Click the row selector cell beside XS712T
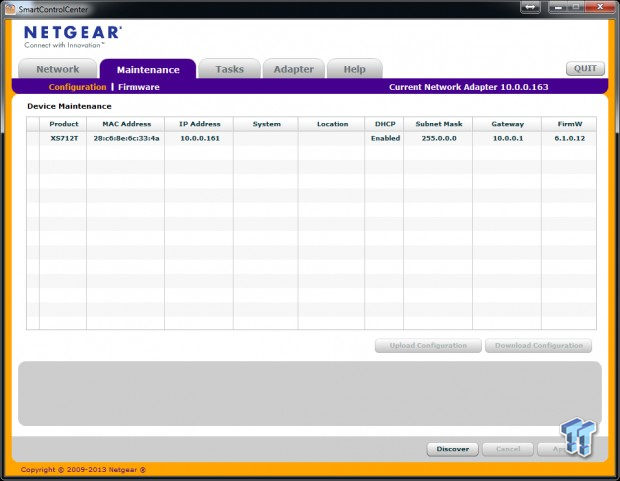Viewport: 620px width, 481px height. coord(33,138)
